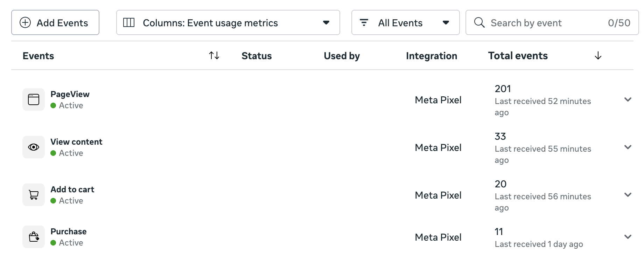
Task: Sort descending by Total events arrow
Action: tap(598, 56)
